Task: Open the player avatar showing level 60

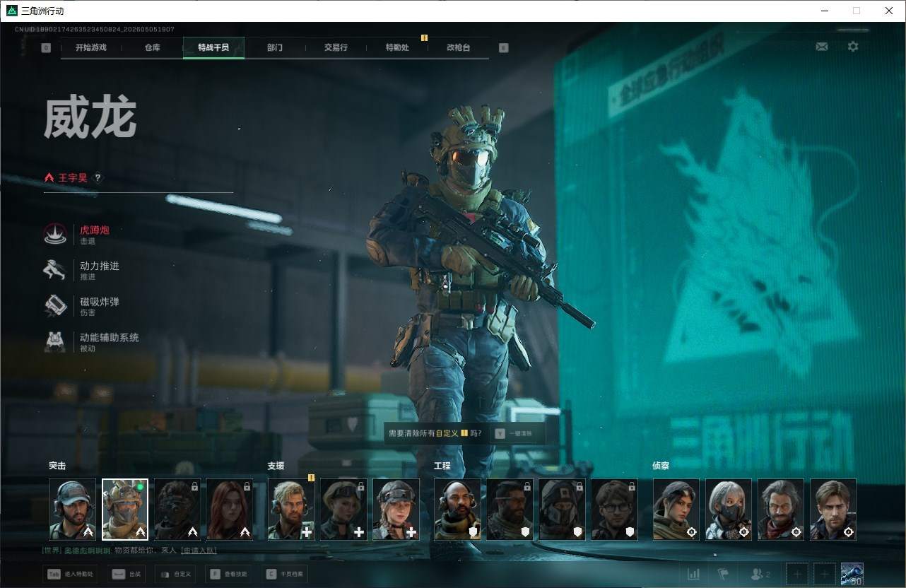Action: [852, 574]
